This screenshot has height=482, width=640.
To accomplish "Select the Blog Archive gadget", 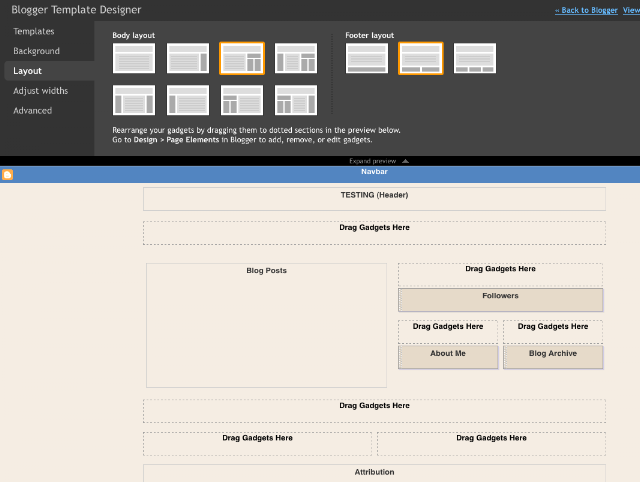I will coord(553,357).
